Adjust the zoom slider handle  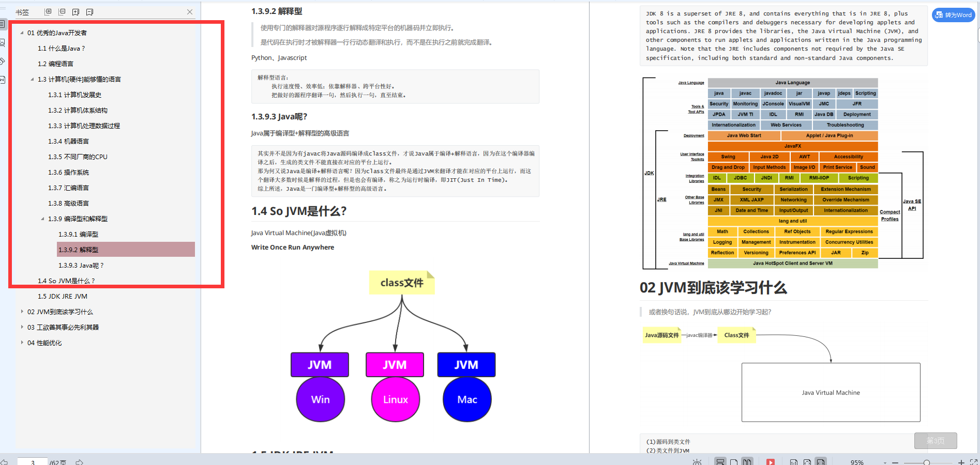(x=927, y=462)
